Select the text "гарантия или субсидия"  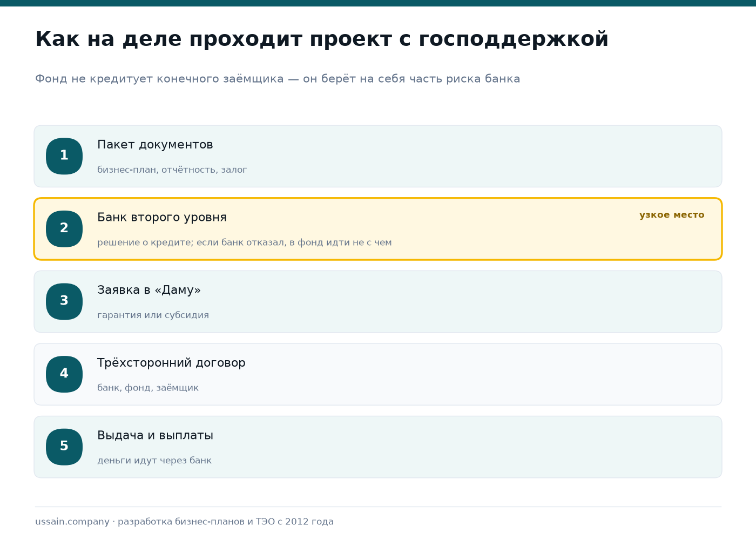point(153,315)
